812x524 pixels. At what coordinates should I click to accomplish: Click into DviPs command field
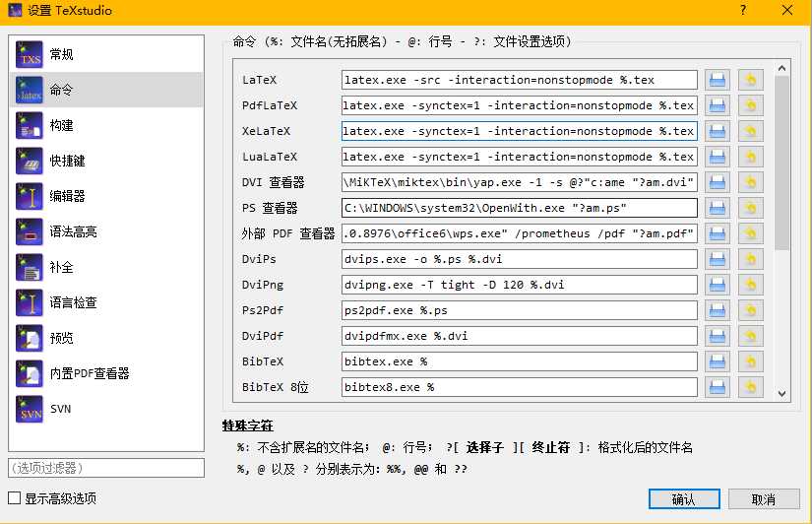[x=520, y=259]
